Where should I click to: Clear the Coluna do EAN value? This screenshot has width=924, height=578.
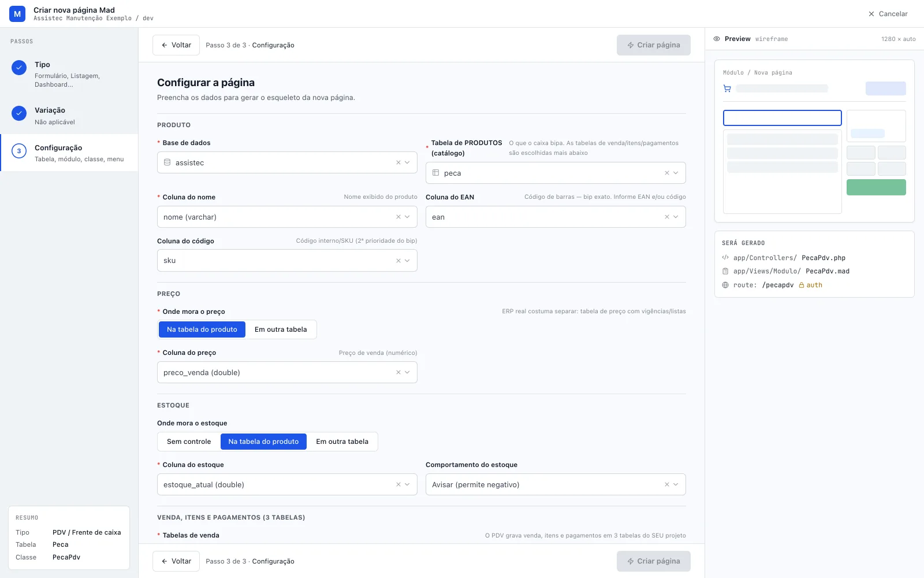point(667,217)
